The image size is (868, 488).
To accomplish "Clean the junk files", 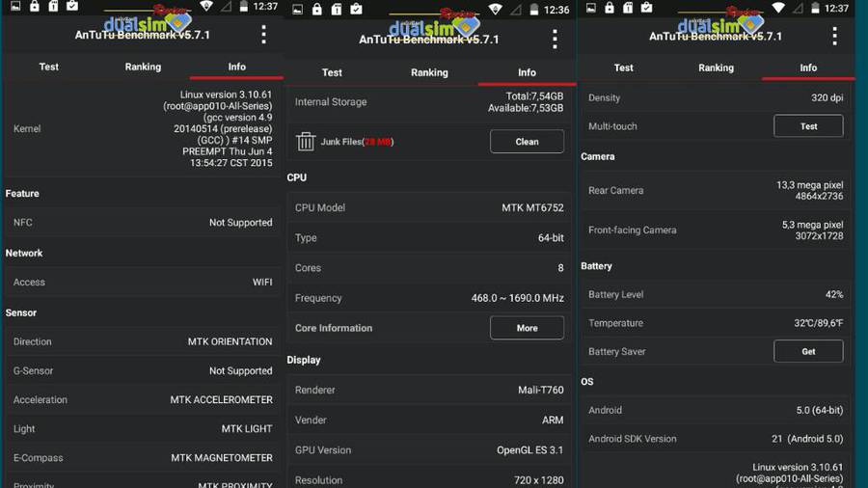I will [x=527, y=142].
